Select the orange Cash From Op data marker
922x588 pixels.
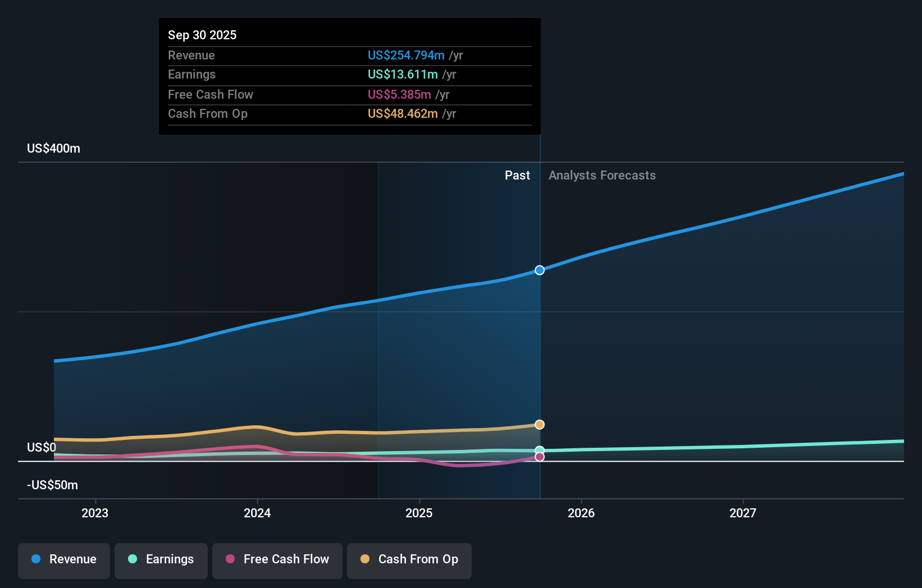540,425
